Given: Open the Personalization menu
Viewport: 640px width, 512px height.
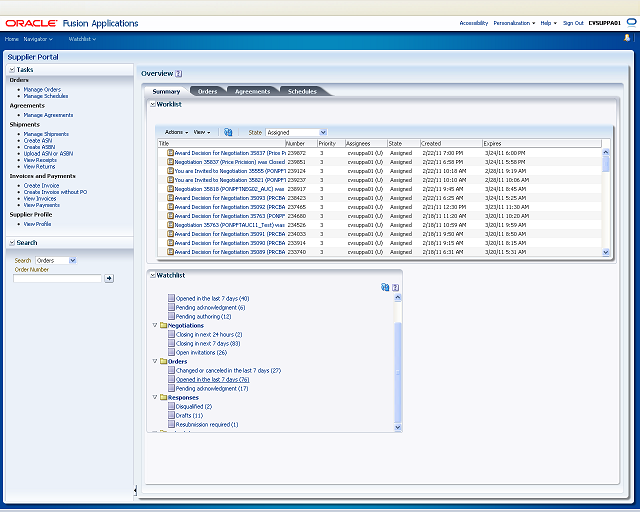Looking at the screenshot, I should [x=514, y=23].
